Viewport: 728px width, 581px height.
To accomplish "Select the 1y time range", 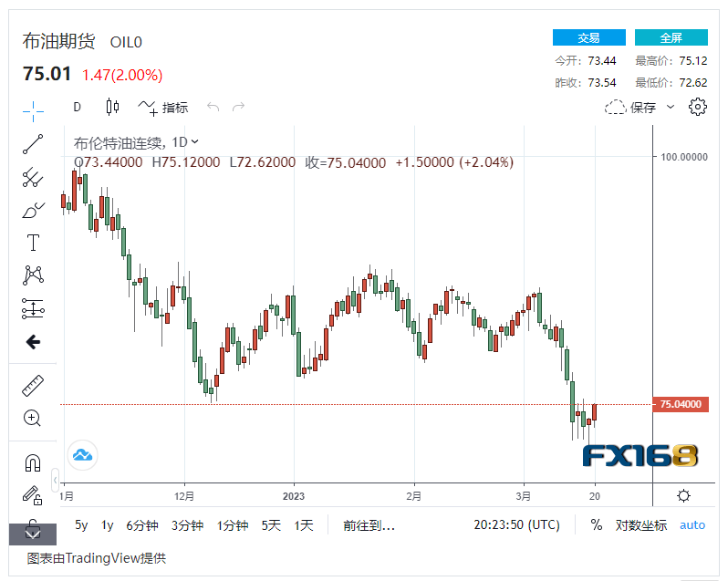I will 108,525.
